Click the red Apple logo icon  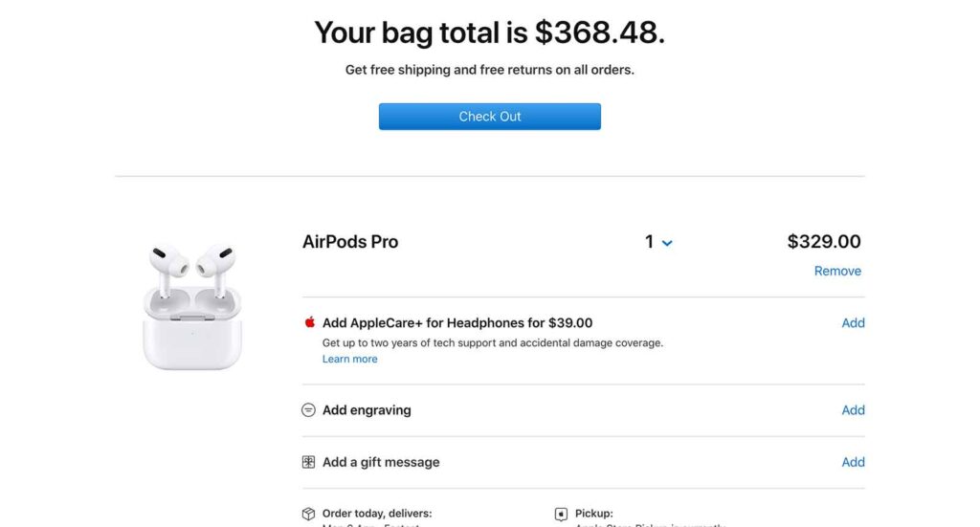point(309,323)
